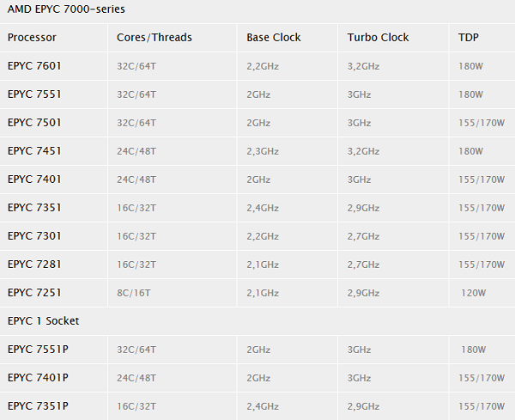Click the EPYC 7401P row label
The image size is (515, 420).
pyautogui.click(x=38, y=378)
